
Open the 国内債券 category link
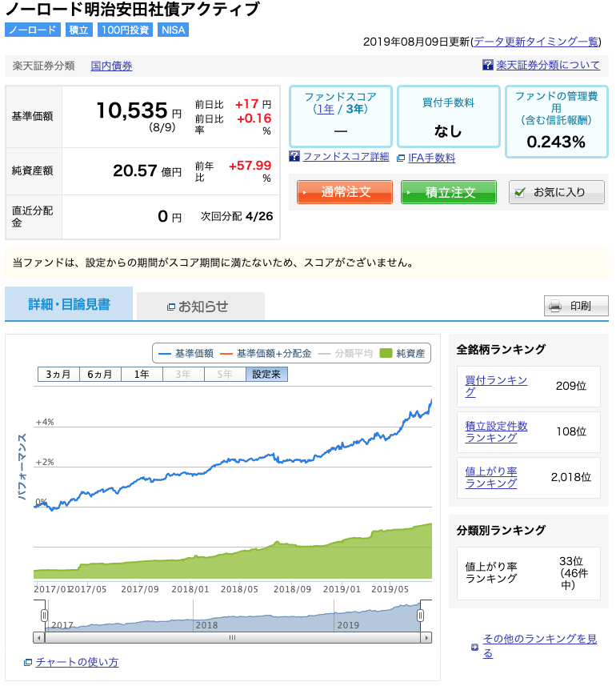(x=111, y=66)
